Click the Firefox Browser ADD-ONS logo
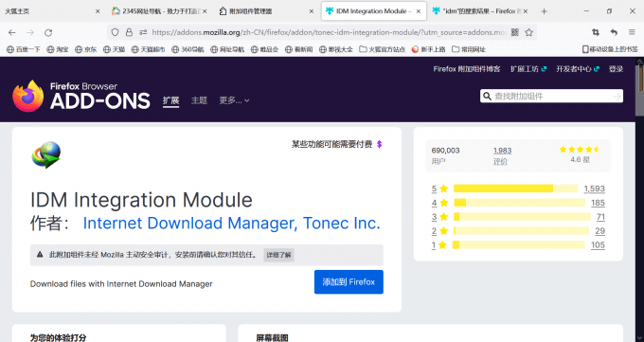 (81, 97)
